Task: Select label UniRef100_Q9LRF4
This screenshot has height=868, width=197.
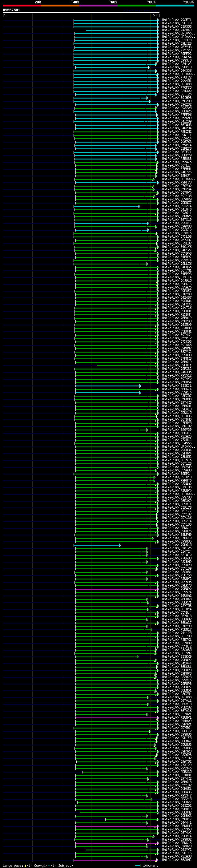Action: [x=176, y=836]
